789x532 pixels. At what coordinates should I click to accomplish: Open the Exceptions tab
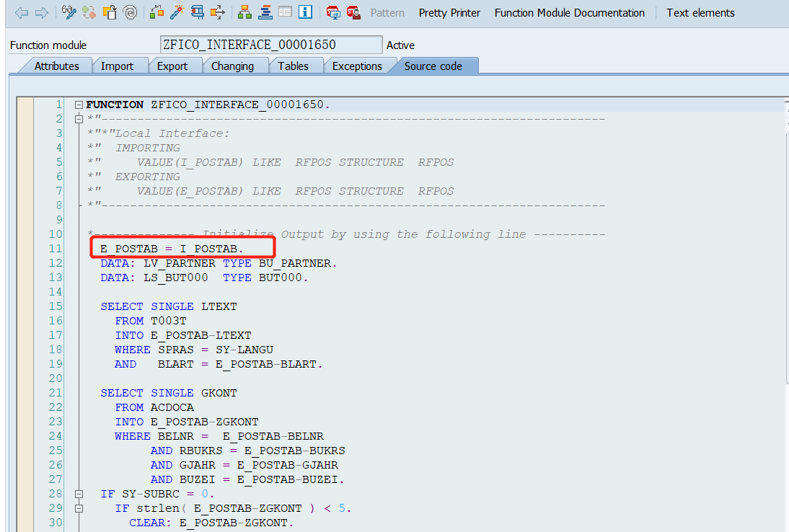(357, 65)
